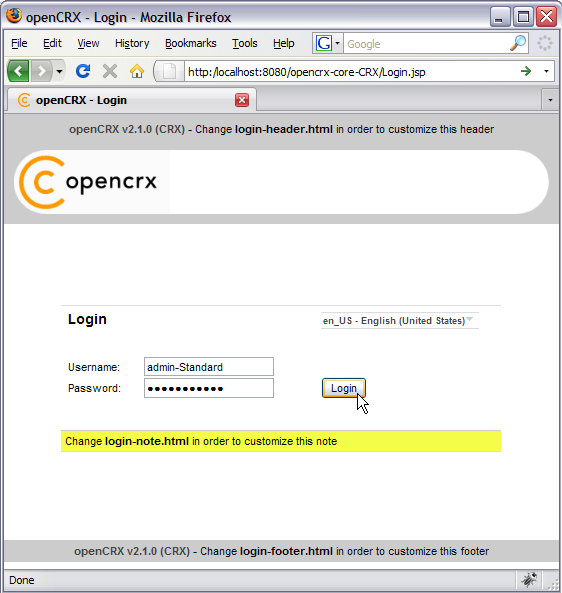Click the magnifying glass search icon
Screen dimensions: 562x593
pyautogui.click(x=518, y=43)
